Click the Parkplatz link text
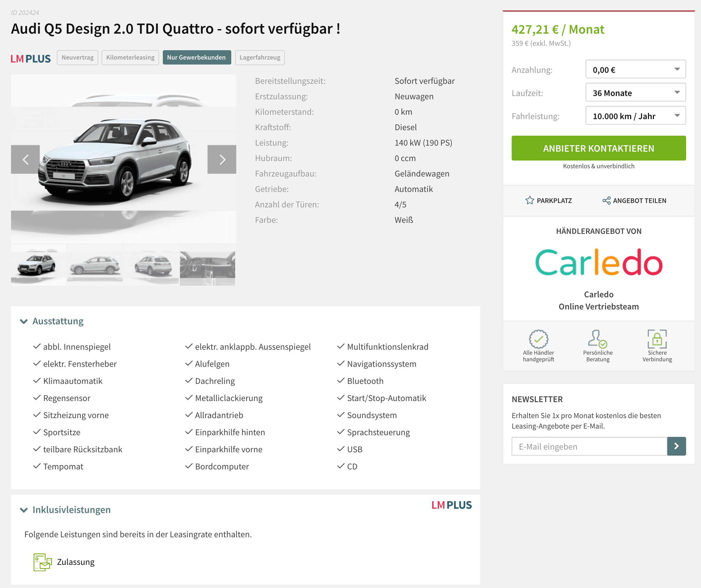This screenshot has height=588, width=701. point(554,201)
